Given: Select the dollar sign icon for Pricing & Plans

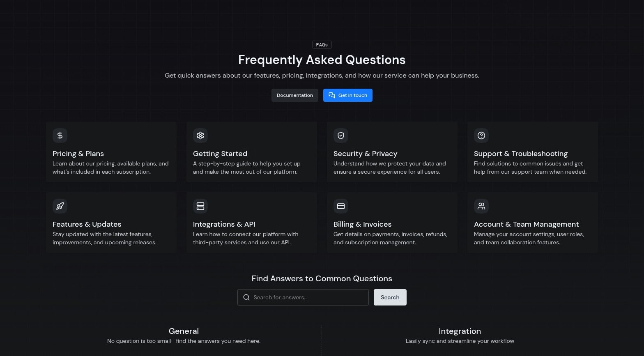Looking at the screenshot, I should [x=60, y=136].
